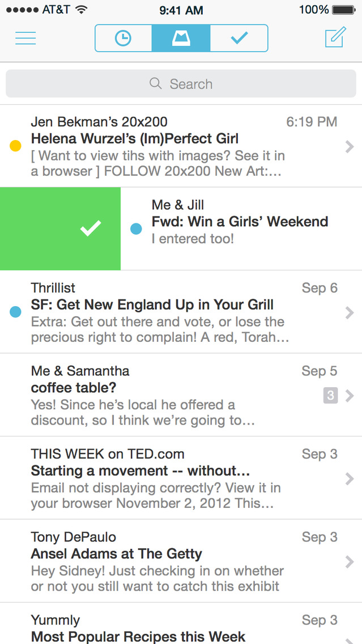This screenshot has height=644, width=362.
Task: Tap the yellow dot on Jen Bekman email
Action: coord(16,146)
